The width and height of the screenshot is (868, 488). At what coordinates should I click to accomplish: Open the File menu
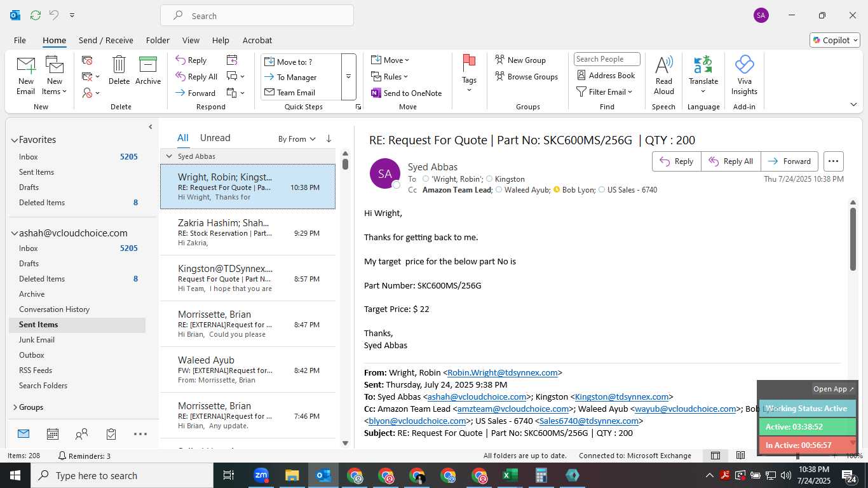pos(20,40)
